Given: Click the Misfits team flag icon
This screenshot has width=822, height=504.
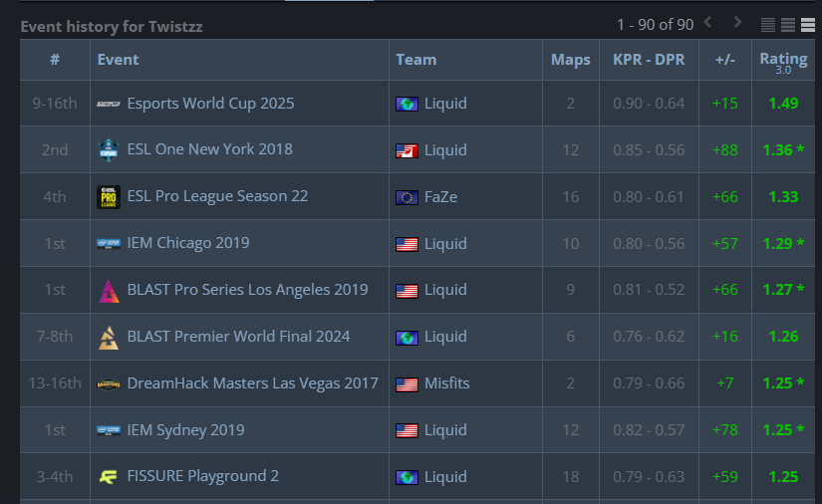Looking at the screenshot, I should pyautogui.click(x=406, y=383).
